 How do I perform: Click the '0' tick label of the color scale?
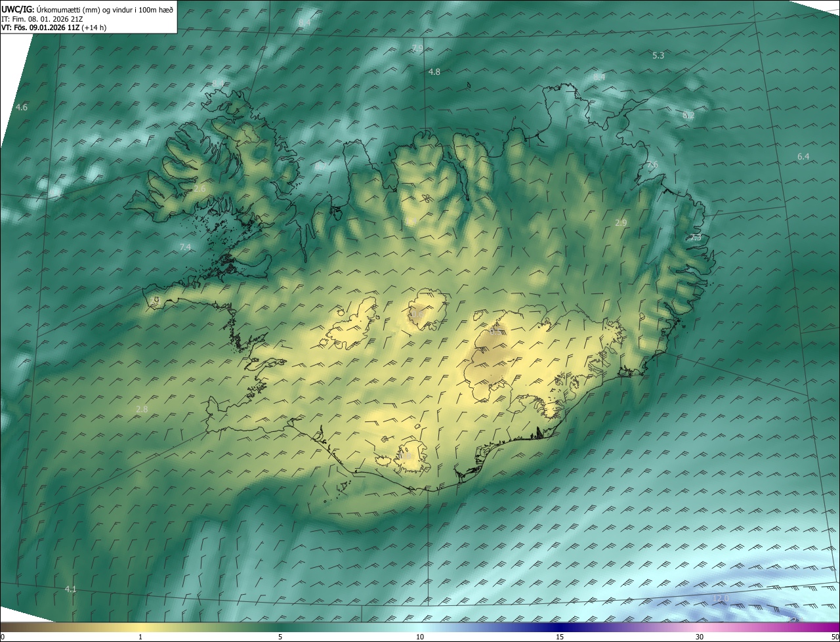[x=3, y=637]
